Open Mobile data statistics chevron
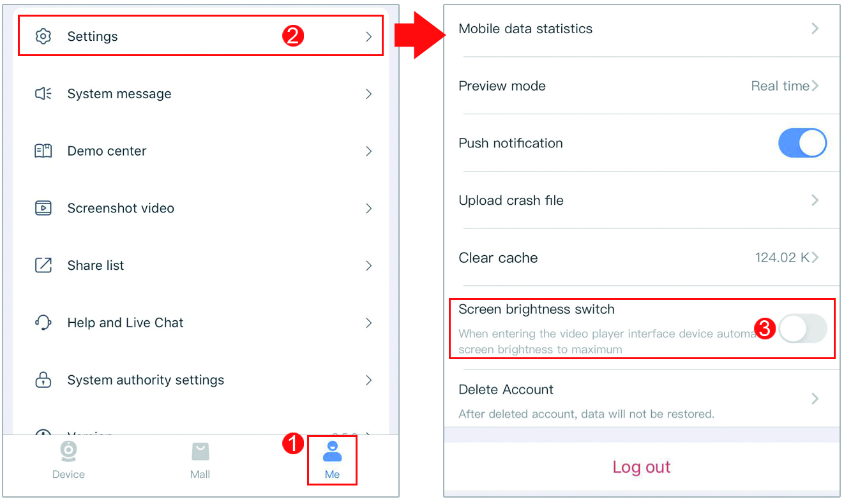Screen dimensions: 844x504 [815, 29]
